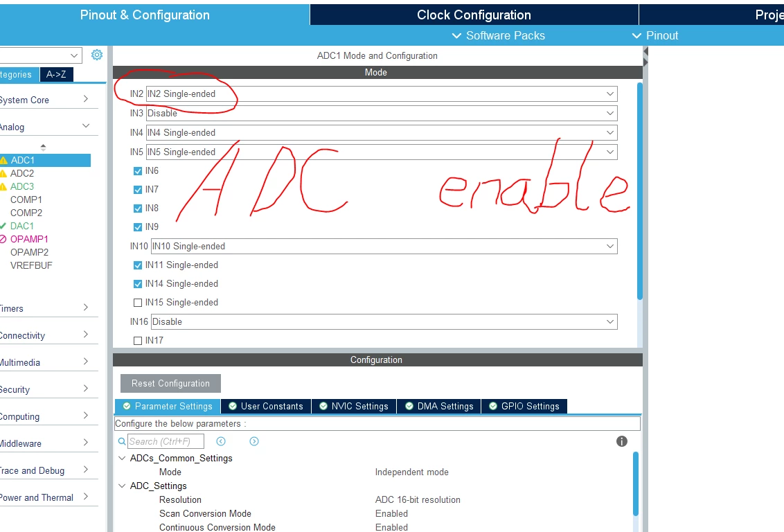This screenshot has width=784, height=532.
Task: Open the IN3 Disable dropdown
Action: [x=382, y=113]
